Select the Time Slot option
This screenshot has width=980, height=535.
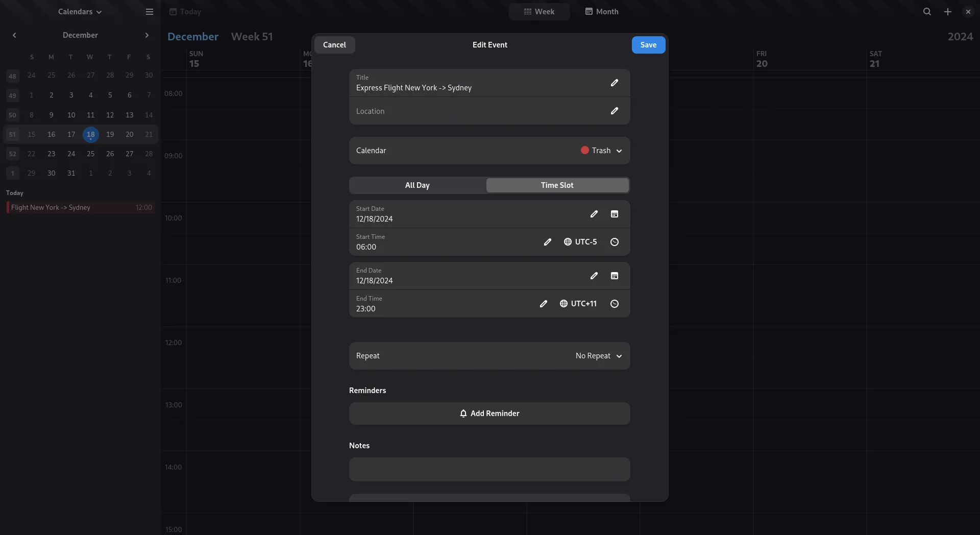tap(557, 185)
